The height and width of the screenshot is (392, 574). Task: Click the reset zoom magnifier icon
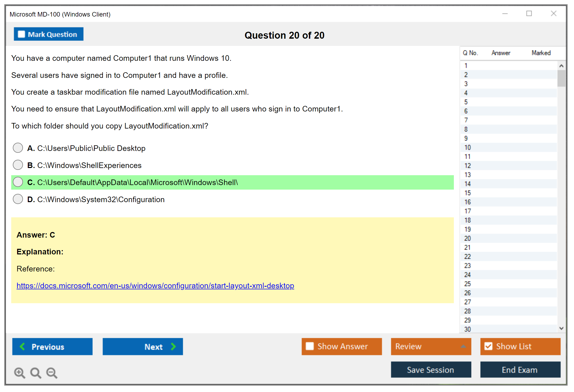click(36, 373)
